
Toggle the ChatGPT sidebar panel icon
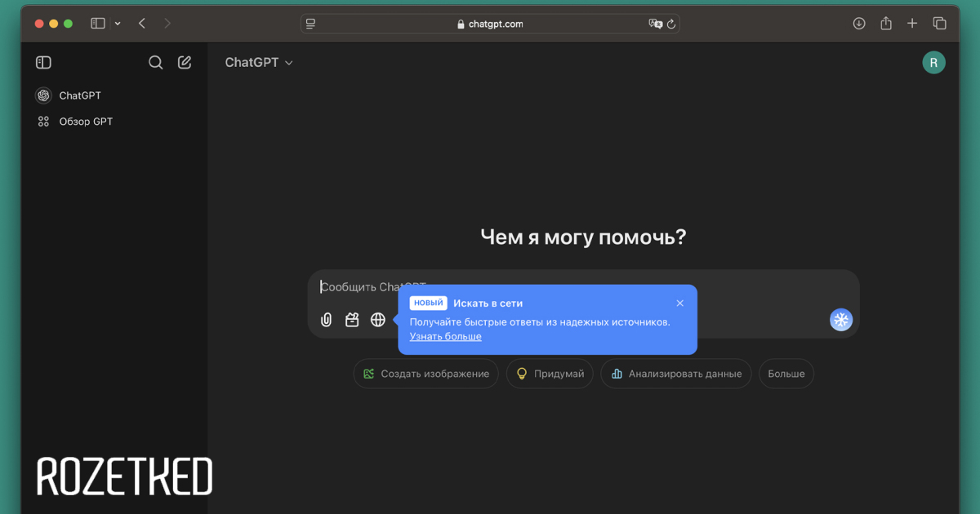(44, 63)
